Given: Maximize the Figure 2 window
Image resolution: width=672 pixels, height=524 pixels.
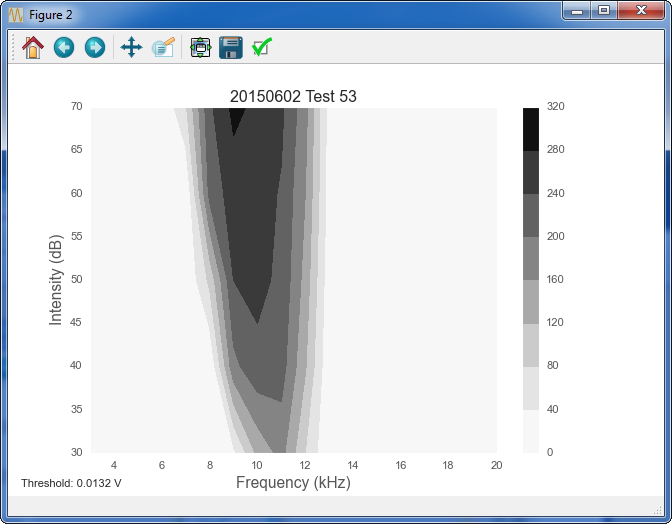Looking at the screenshot, I should [604, 11].
